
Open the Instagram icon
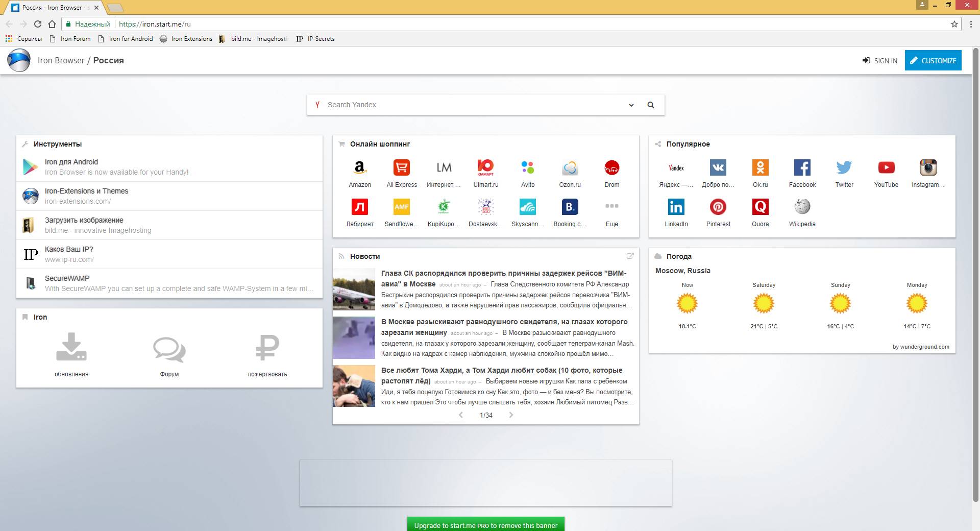(928, 167)
